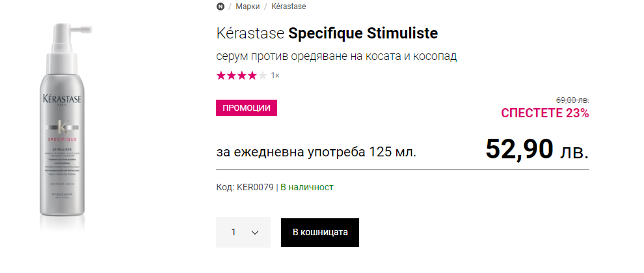Viewport: 644px width, 273px height.
Task: Open the 1× reviews count
Action: click(x=275, y=76)
